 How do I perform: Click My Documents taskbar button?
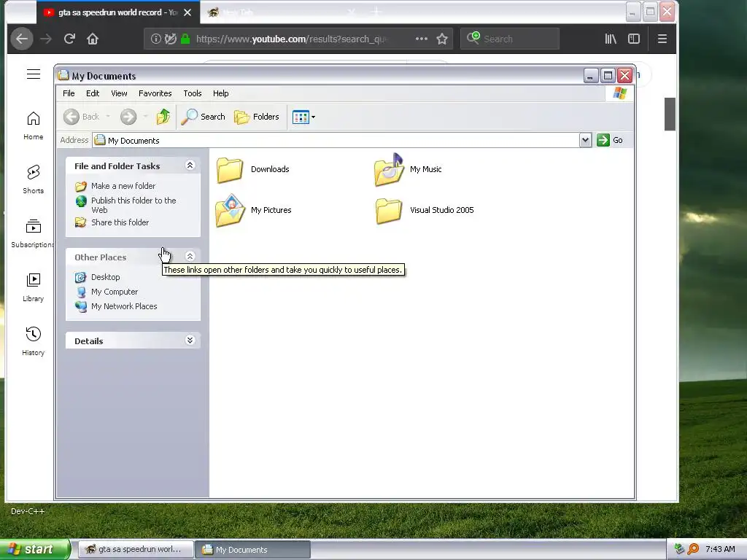tap(253, 550)
